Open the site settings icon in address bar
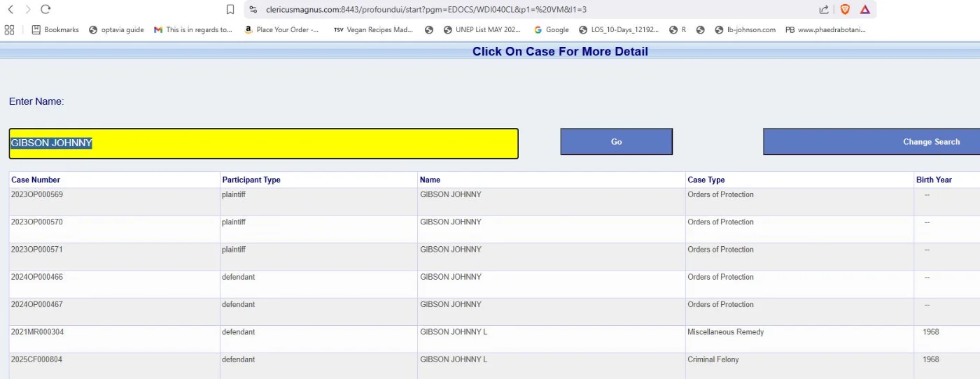The width and height of the screenshot is (980, 379). pos(253,9)
